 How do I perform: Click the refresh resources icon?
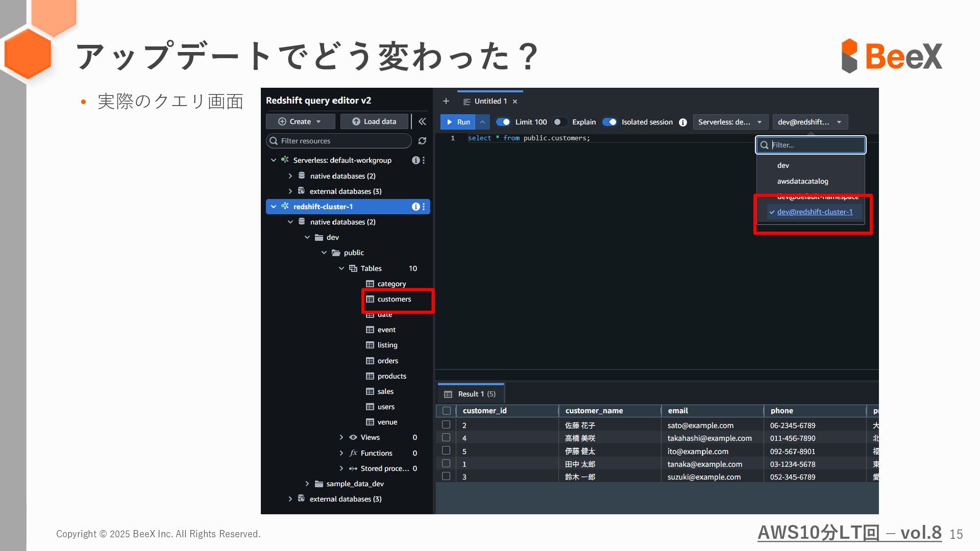[422, 141]
